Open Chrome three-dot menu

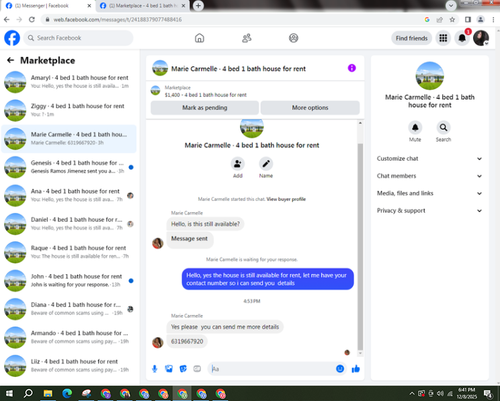click(x=493, y=20)
